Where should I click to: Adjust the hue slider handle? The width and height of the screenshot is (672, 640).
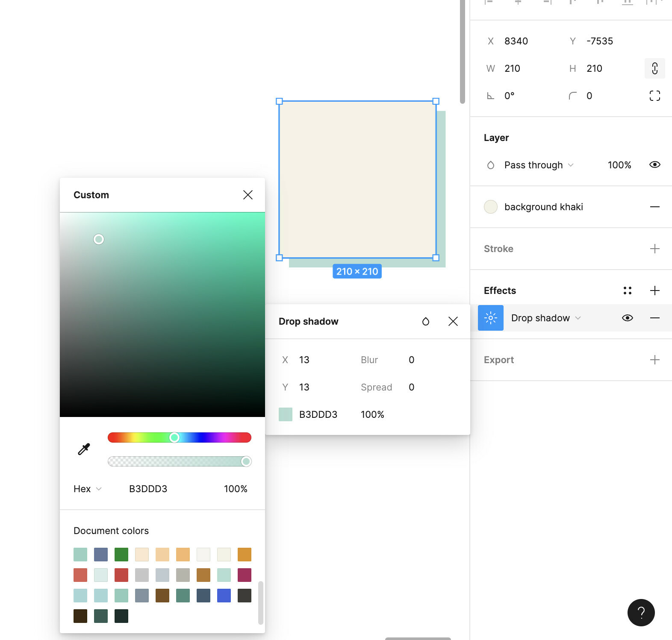click(174, 437)
